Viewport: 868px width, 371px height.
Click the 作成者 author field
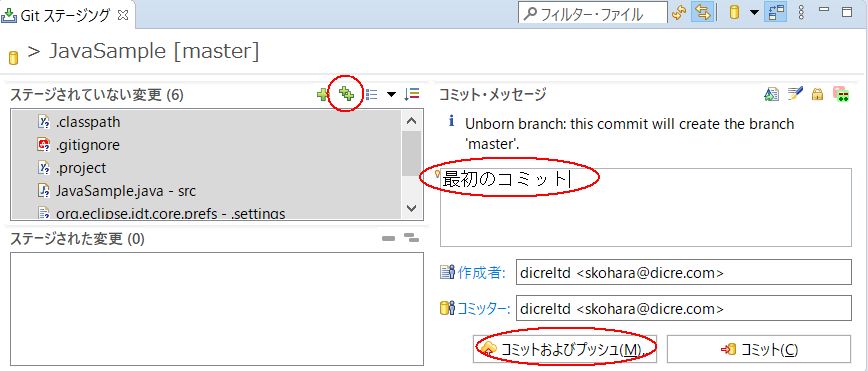(684, 273)
